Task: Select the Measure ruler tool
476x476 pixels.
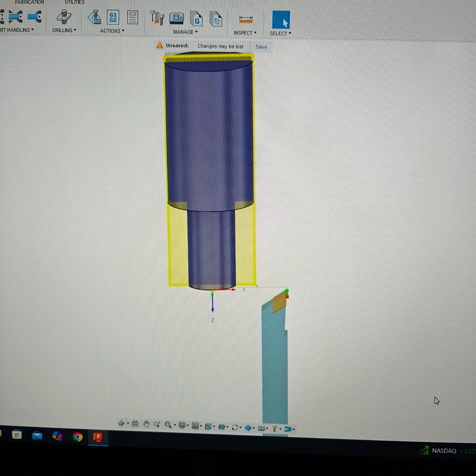Action: (246, 19)
